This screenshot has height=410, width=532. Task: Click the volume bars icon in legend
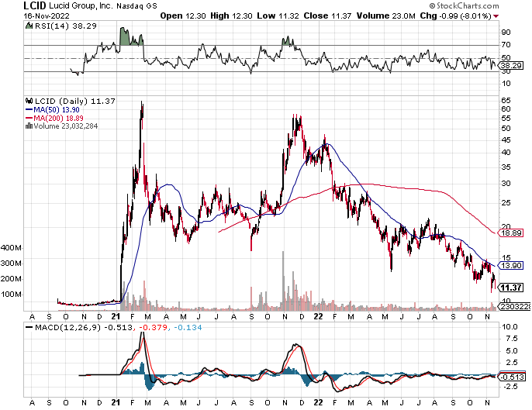(x=29, y=126)
